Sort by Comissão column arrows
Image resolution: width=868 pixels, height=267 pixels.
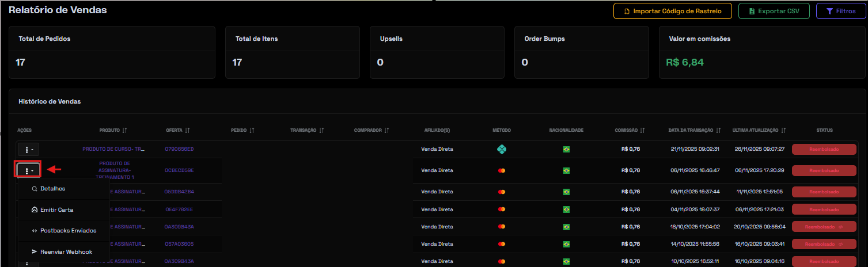click(x=642, y=131)
